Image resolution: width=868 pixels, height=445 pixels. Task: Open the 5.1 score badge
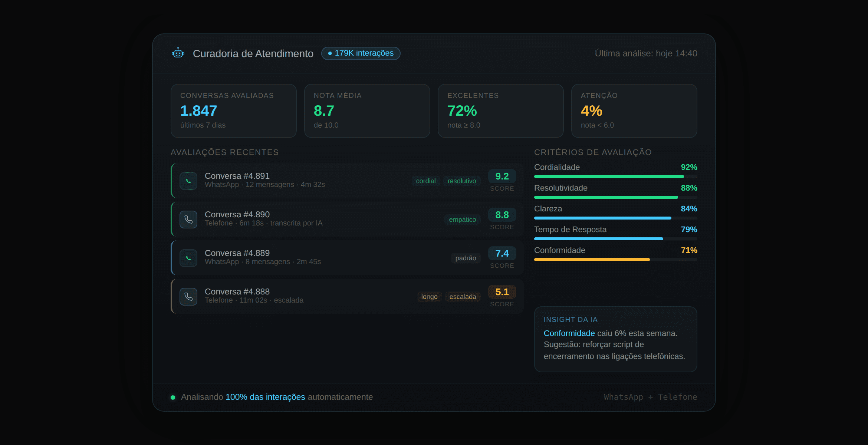(x=502, y=292)
